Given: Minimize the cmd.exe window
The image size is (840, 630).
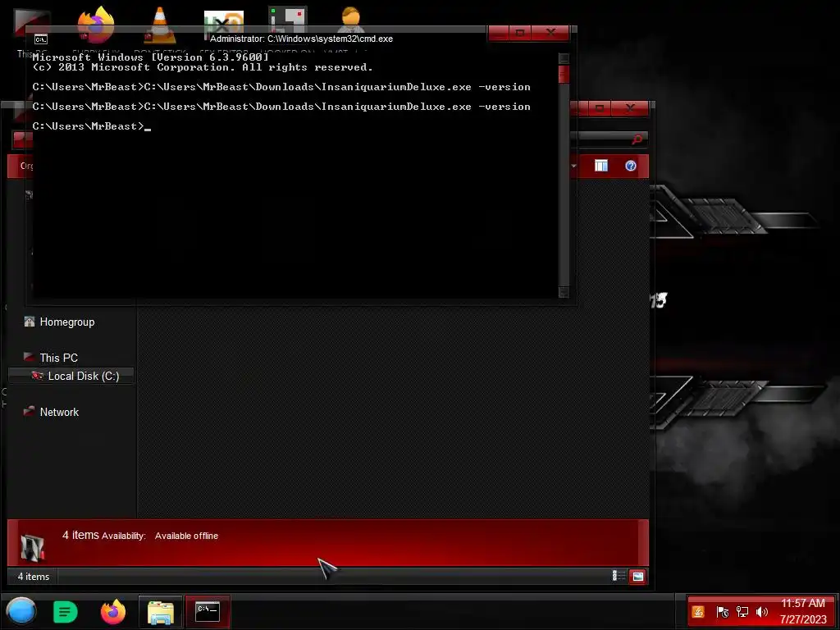Looking at the screenshot, I should point(499,33).
